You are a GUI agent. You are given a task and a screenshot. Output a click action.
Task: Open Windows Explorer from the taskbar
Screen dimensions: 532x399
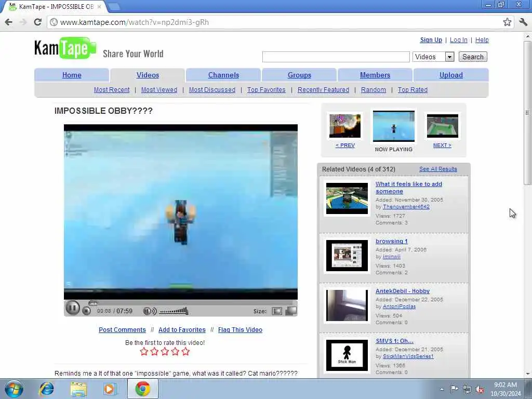(x=79, y=389)
